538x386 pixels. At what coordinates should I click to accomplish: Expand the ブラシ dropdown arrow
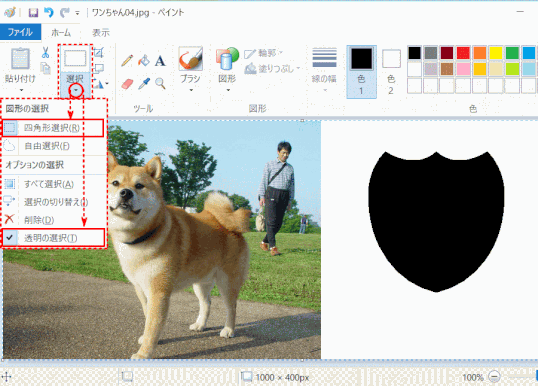click(191, 90)
